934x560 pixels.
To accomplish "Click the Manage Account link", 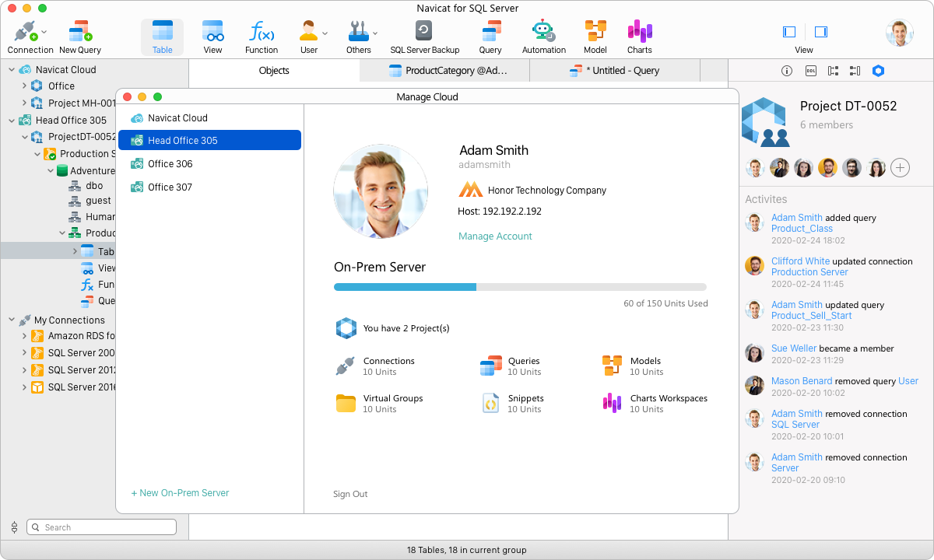I will pos(495,236).
